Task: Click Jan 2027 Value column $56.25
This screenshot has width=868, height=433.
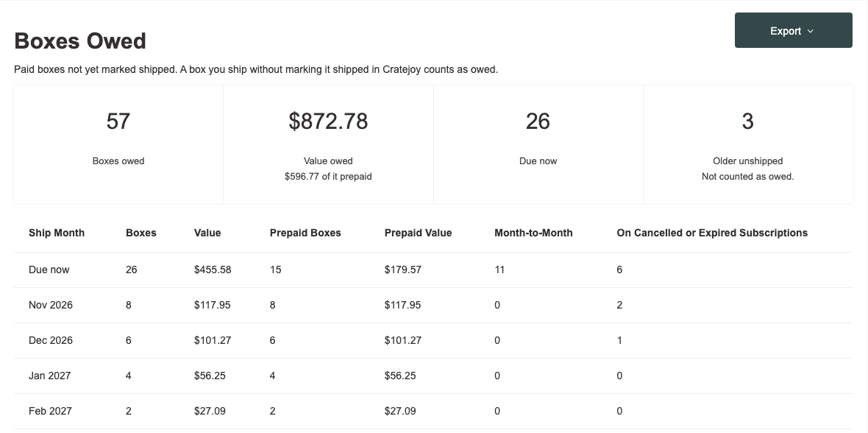Action: click(210, 376)
